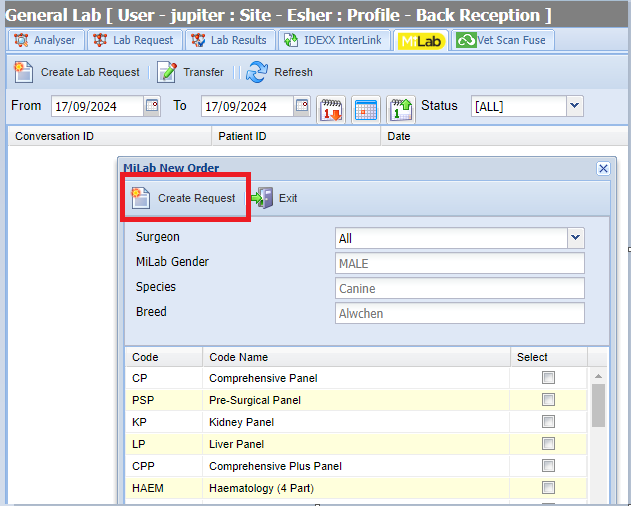
Task: Click the Exit button label
Action: [288, 198]
